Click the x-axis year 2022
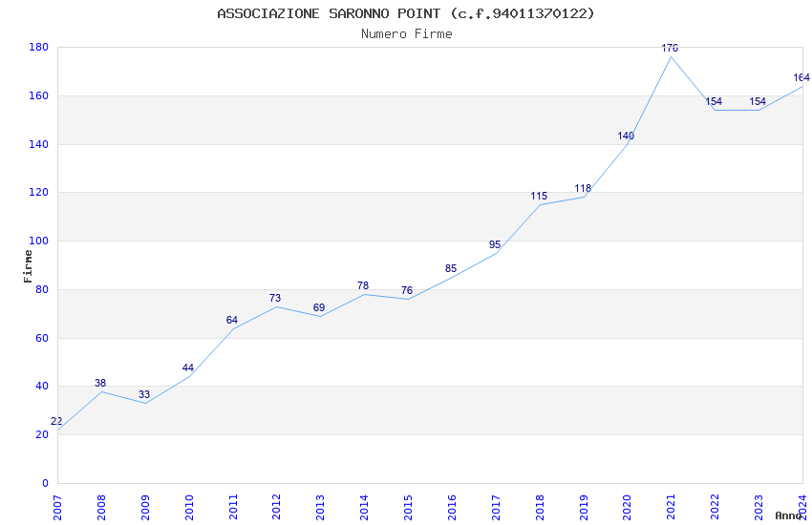This screenshot has height=525, width=812. click(x=716, y=507)
